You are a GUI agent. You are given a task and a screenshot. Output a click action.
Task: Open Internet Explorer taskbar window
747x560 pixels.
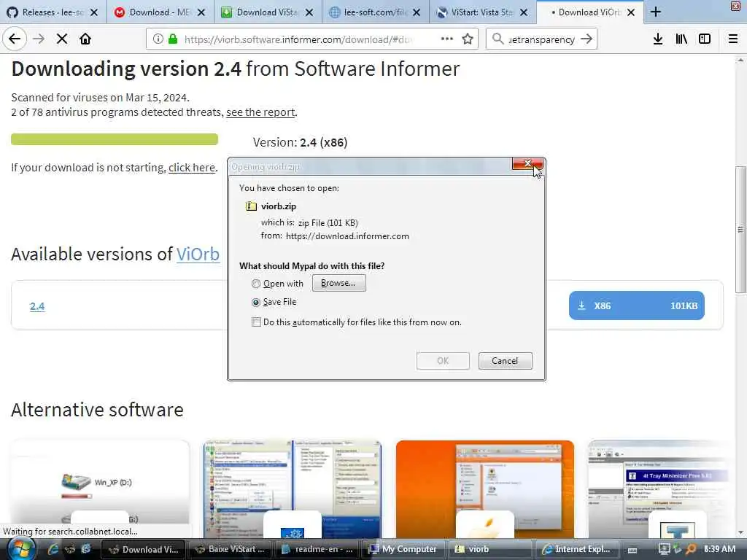[577, 550]
